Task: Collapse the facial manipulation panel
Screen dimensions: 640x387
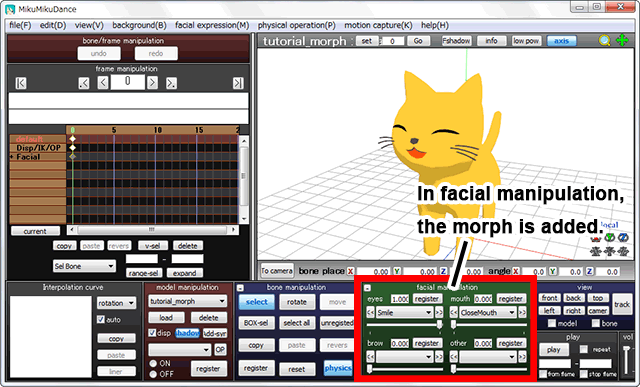Action: (x=367, y=288)
